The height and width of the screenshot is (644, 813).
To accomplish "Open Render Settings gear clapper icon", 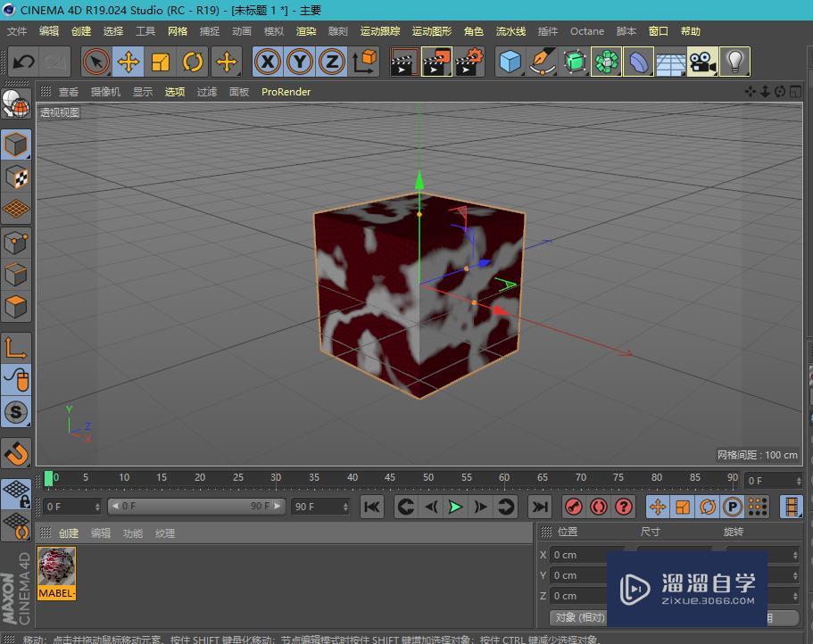I will click(469, 62).
